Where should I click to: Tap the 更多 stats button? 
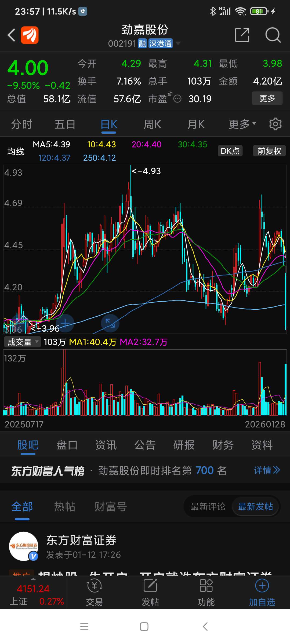pyautogui.click(x=267, y=98)
